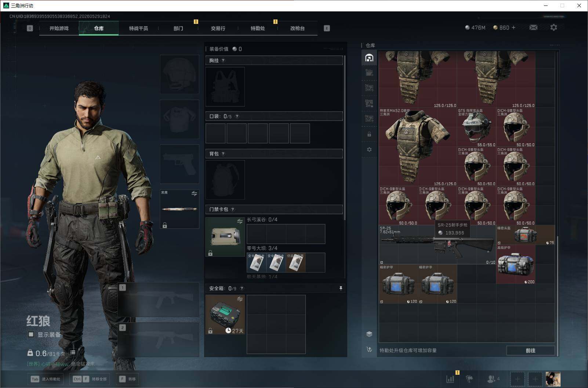Expand the weight details list icon
Screen dimensions: 588x388
[73, 352]
